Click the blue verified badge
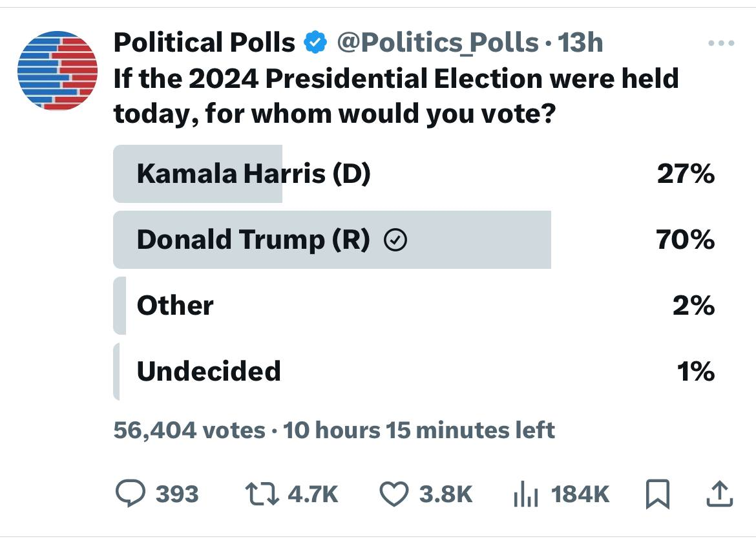This screenshot has height=539, width=756. pos(315,43)
